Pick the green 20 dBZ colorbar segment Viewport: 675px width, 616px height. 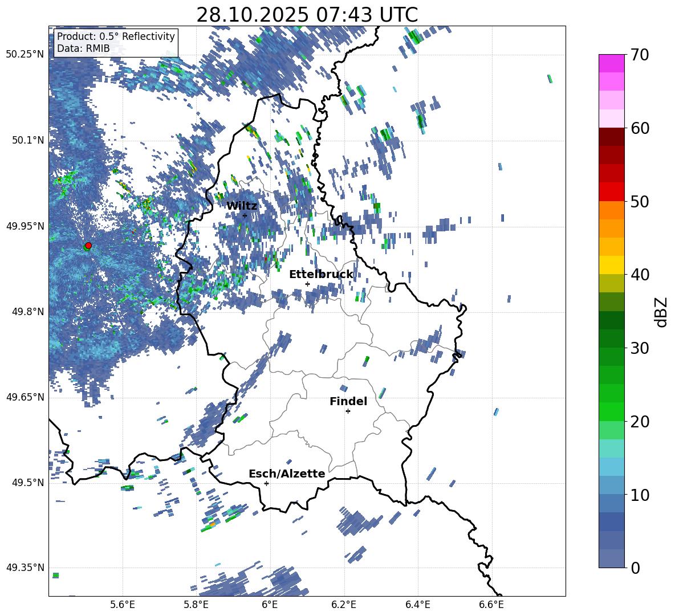(611, 411)
